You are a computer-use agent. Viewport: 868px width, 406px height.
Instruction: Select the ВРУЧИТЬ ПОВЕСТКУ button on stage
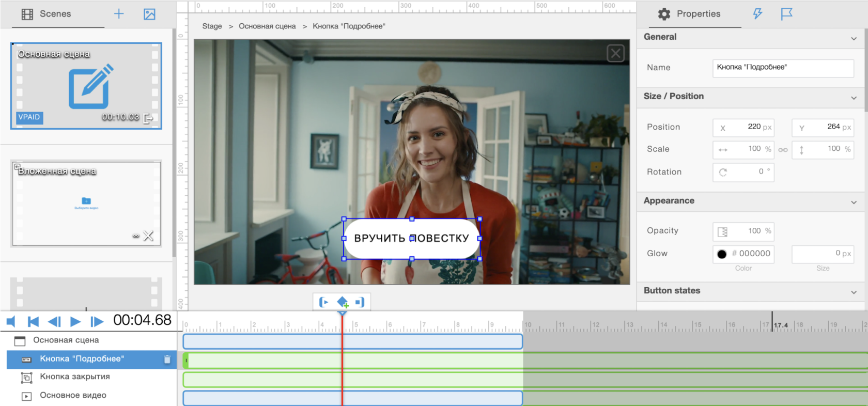pyautogui.click(x=412, y=238)
